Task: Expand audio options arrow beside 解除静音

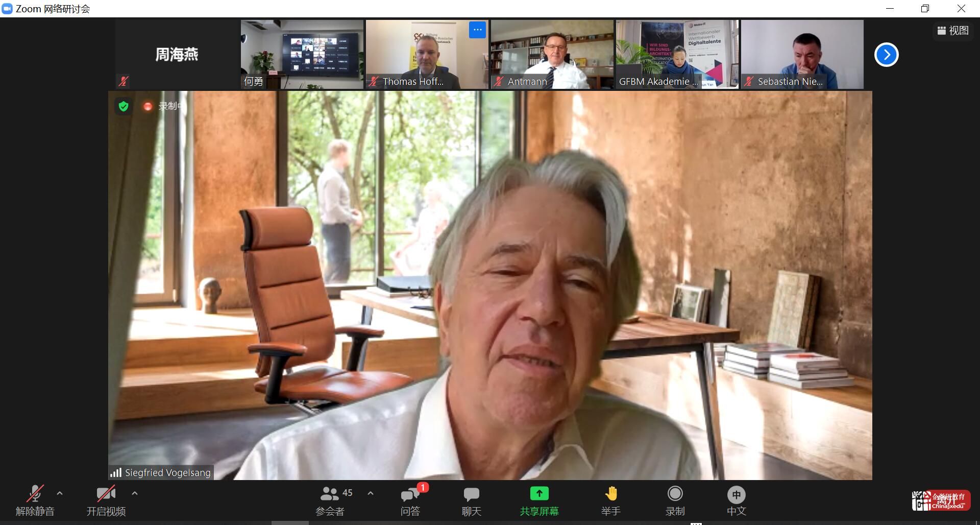Action: (x=60, y=493)
